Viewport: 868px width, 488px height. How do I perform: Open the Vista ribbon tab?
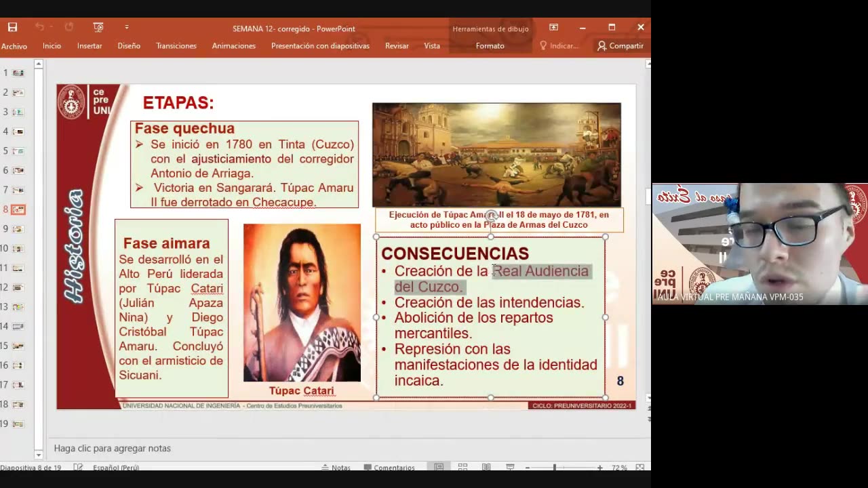point(432,46)
